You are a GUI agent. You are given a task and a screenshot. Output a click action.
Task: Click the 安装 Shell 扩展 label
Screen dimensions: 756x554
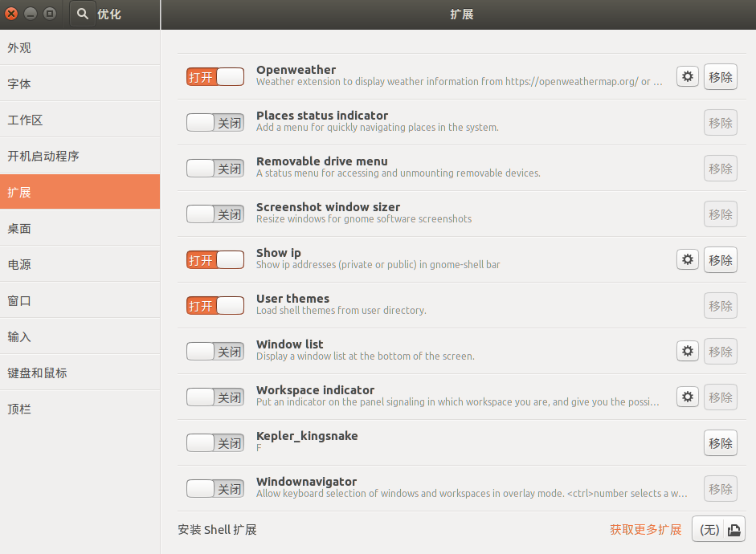pos(217,529)
